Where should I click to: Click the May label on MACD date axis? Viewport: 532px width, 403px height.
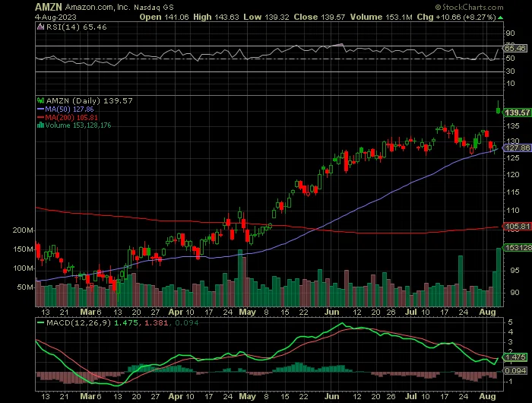tap(247, 396)
